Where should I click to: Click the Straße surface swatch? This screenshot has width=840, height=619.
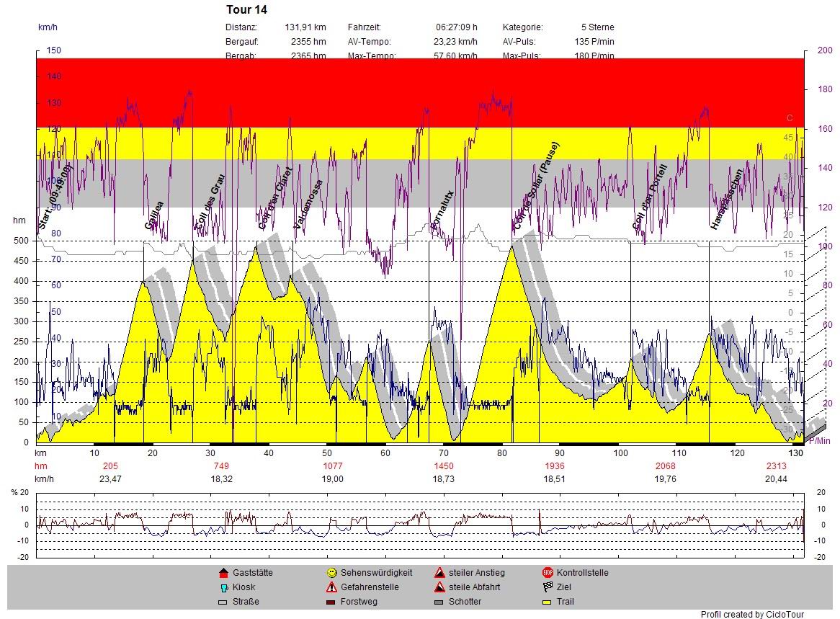(x=223, y=602)
